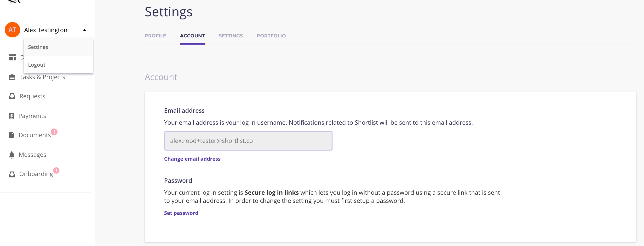The width and height of the screenshot is (644, 246).
Task: Click the Email address label
Action: [x=184, y=111]
